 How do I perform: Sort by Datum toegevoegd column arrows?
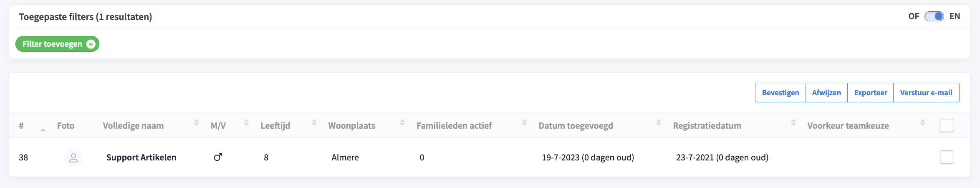(659, 123)
